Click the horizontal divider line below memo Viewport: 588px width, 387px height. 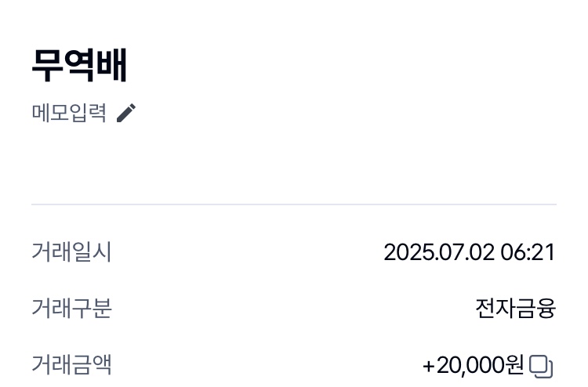tap(294, 204)
